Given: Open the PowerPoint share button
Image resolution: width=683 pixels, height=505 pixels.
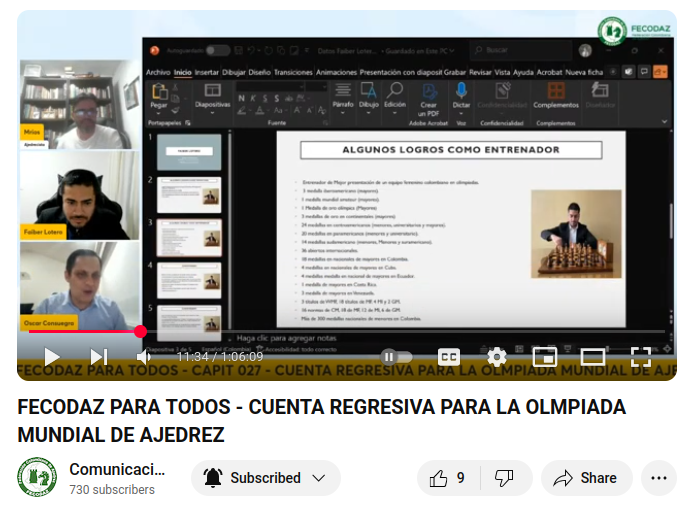Looking at the screenshot, I should 660,72.
